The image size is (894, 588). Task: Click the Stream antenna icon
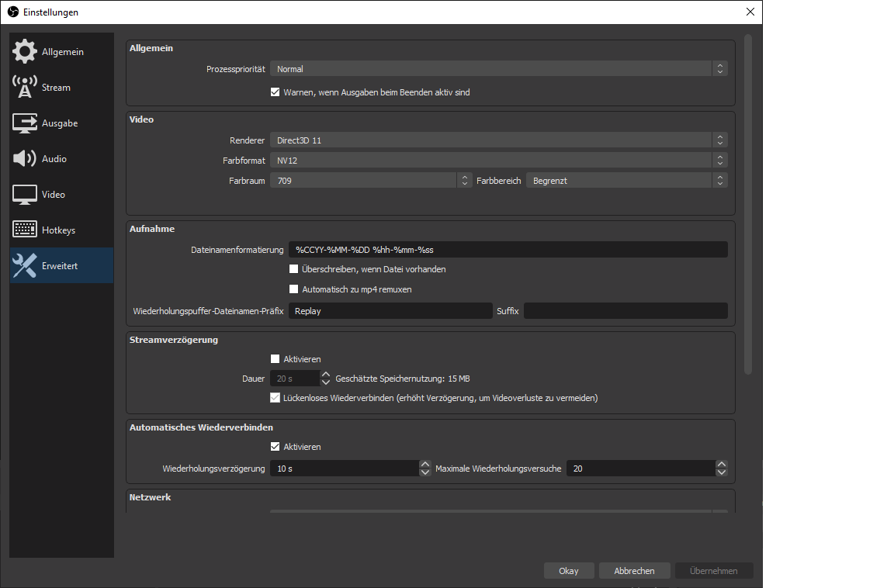coord(25,87)
